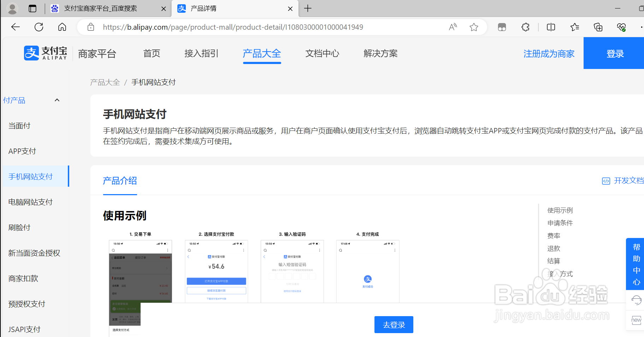Jump to 申请条件 anchor
This screenshot has height=337, width=644.
560,223
